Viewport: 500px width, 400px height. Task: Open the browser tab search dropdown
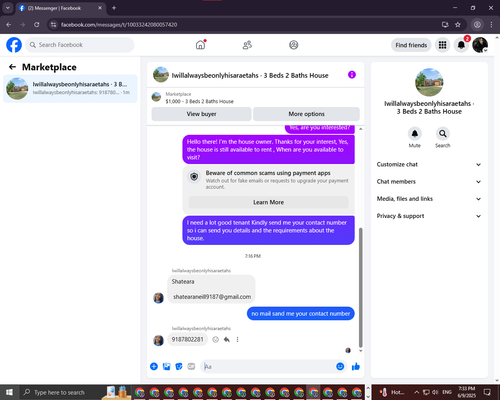tap(7, 8)
